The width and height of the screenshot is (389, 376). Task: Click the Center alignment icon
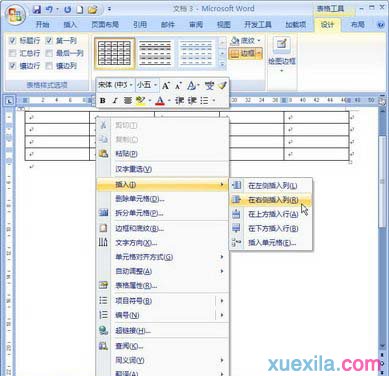pos(128,100)
